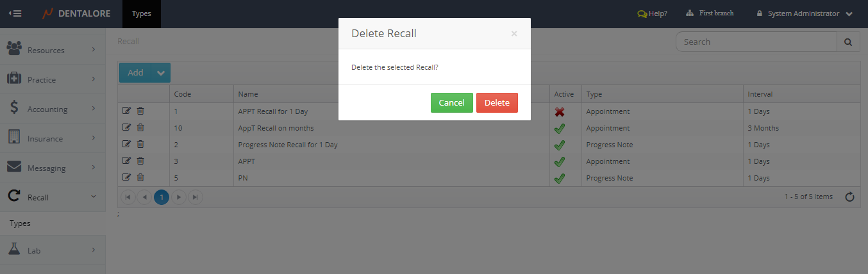868x274 pixels.
Task: Click into the Search input field
Action: (756, 42)
